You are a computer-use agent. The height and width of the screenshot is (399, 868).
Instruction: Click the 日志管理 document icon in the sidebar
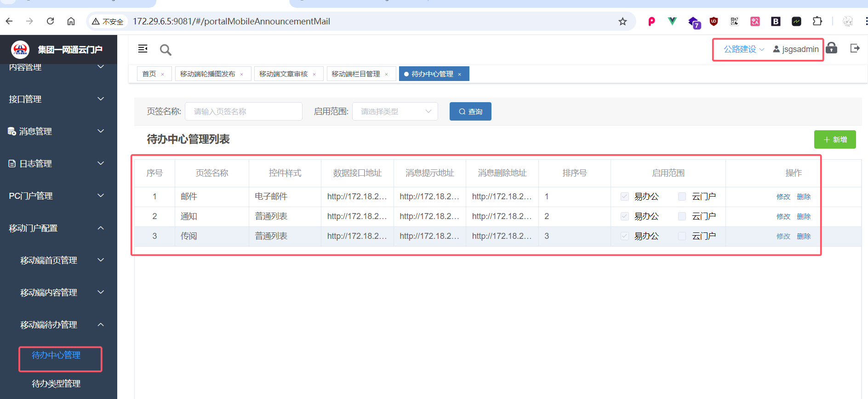pyautogui.click(x=12, y=163)
